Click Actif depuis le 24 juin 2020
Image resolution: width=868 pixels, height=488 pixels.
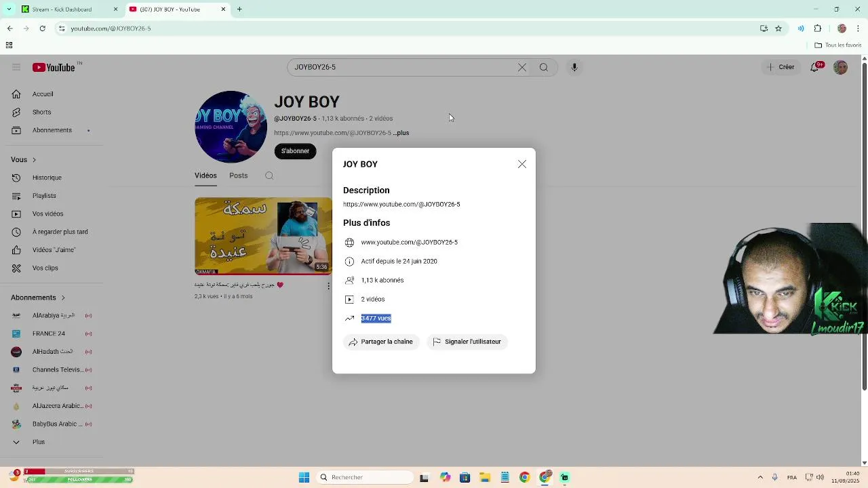[399, 261]
